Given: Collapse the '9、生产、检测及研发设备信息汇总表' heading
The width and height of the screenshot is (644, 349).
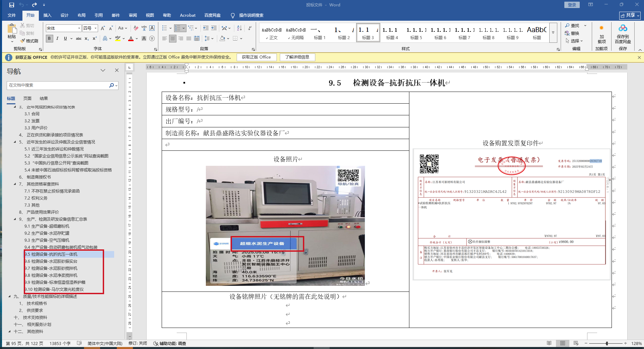Looking at the screenshot, I should (x=15, y=219).
